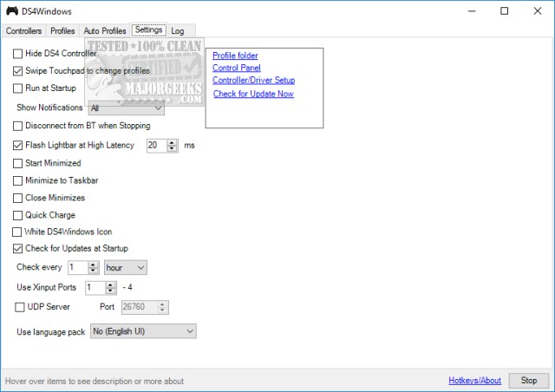Click the Xinput Ports number field
Viewport: 555px width, 392px height.
pyautogui.click(x=95, y=288)
